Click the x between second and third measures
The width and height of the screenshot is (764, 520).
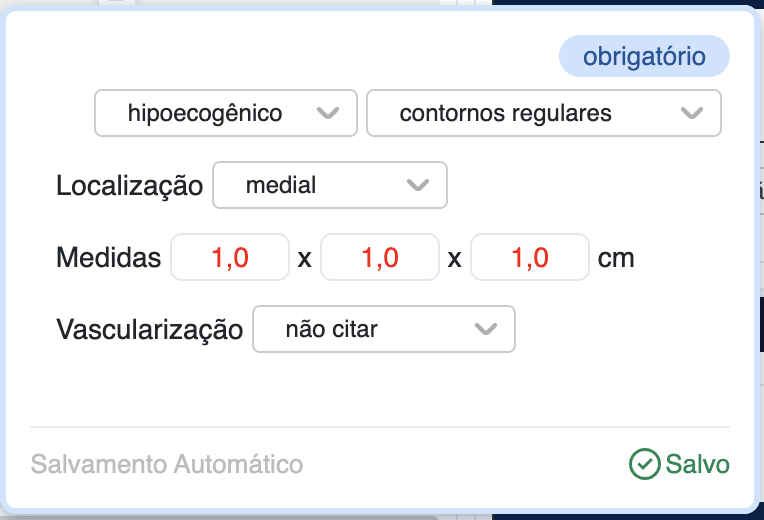pos(455,259)
